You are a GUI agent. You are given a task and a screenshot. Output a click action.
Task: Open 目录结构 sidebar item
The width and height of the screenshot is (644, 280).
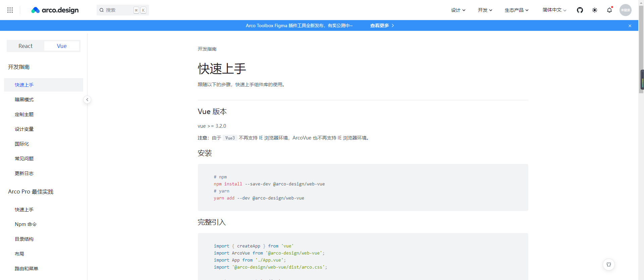click(x=44, y=239)
